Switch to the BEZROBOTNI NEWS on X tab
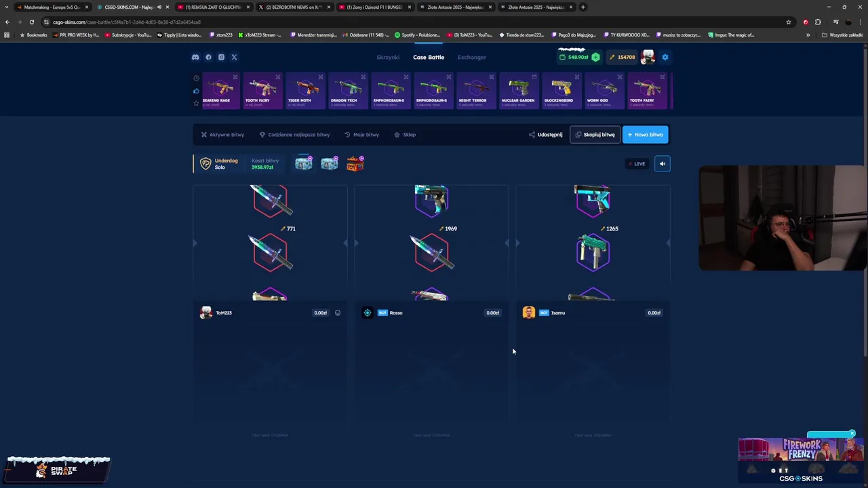The height and width of the screenshot is (488, 868). click(294, 7)
